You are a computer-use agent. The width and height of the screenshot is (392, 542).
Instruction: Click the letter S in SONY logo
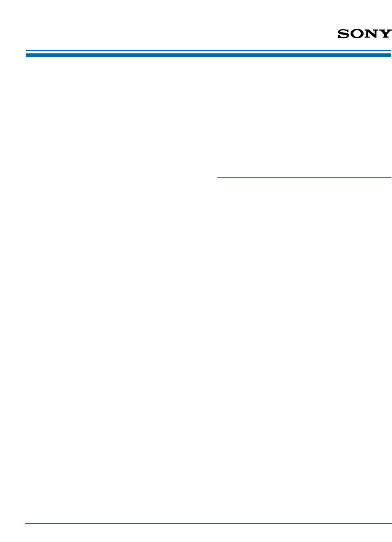point(344,34)
